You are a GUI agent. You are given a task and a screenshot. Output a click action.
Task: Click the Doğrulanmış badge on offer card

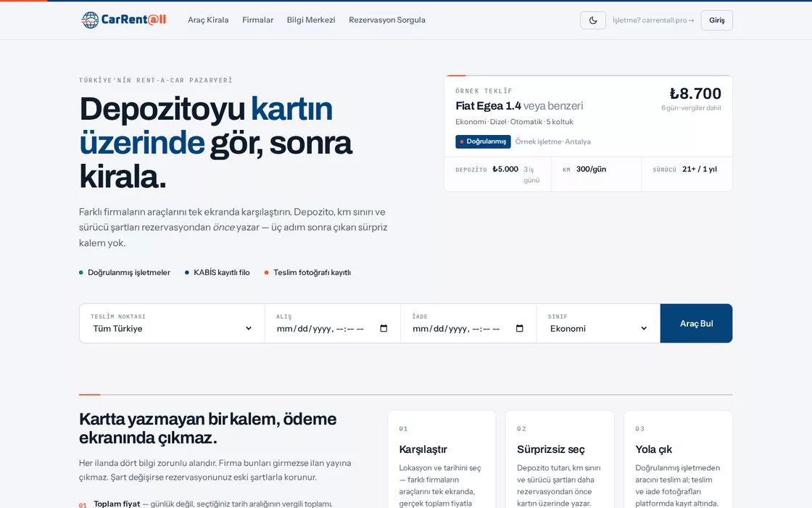pyautogui.click(x=483, y=142)
